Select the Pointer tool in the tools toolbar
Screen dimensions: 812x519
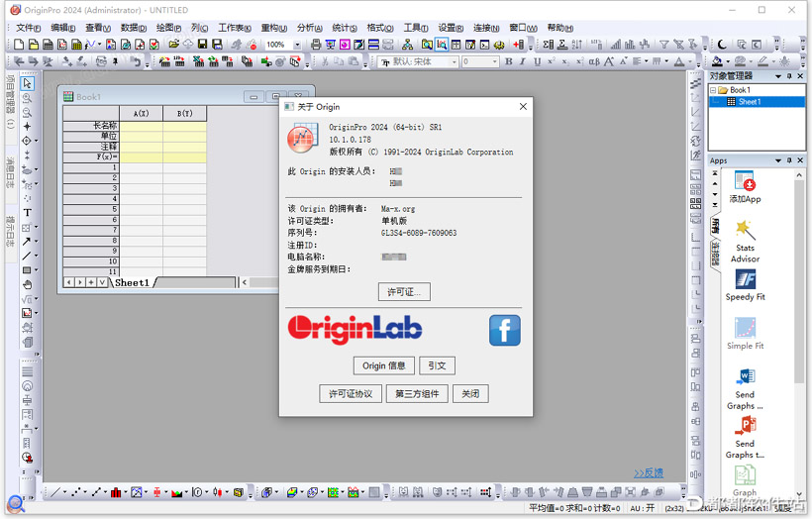coord(28,83)
